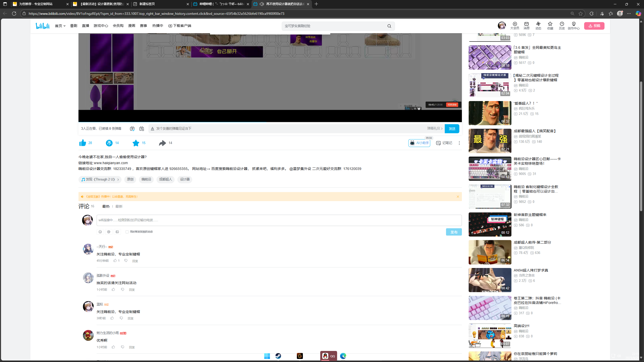Click the coin donate icon
The width and height of the screenshot is (644, 362).
109,143
